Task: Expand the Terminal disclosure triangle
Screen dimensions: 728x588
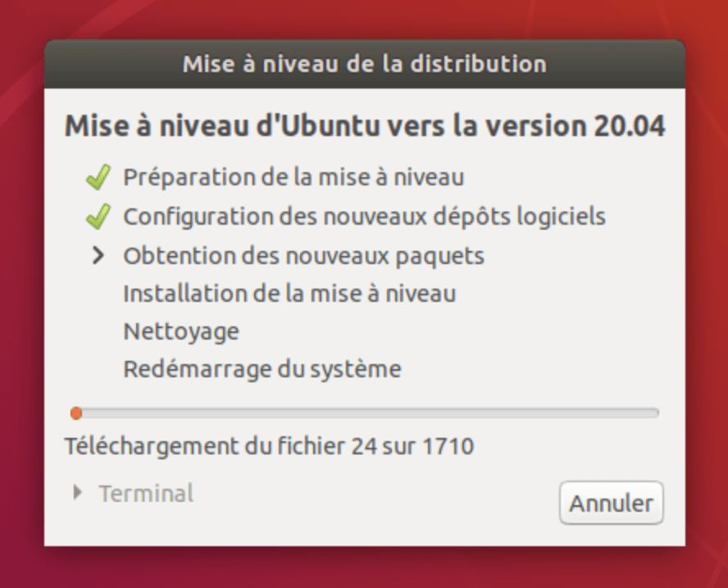Action: point(78,493)
